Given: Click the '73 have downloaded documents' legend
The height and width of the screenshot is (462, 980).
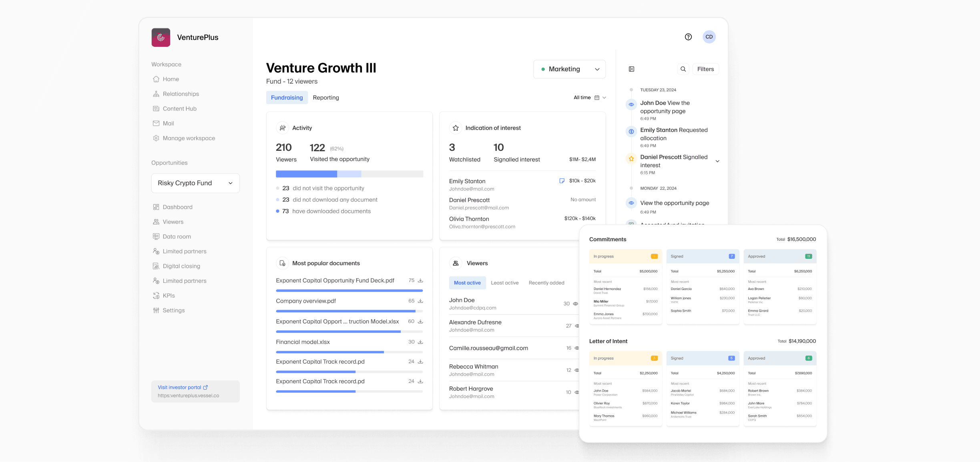Looking at the screenshot, I should (323, 211).
